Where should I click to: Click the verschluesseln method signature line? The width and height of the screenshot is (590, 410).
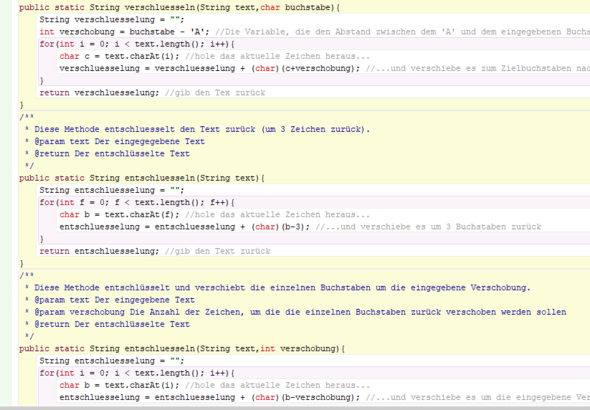pos(179,8)
